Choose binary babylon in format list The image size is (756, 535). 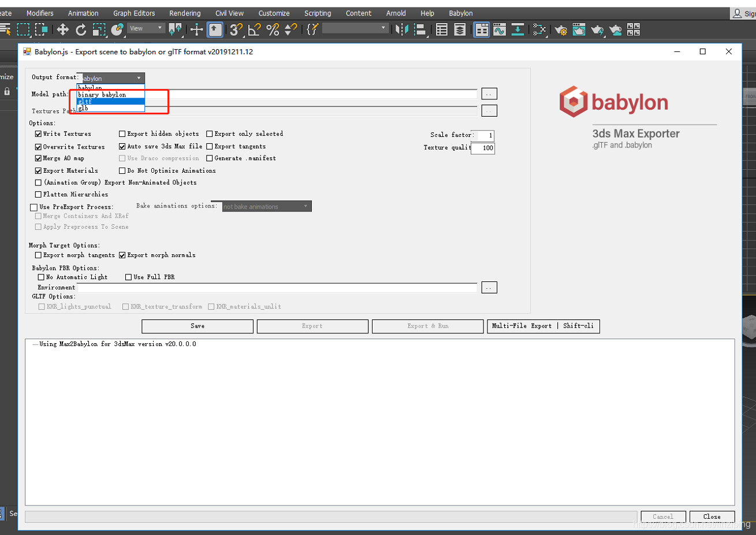tap(110, 95)
